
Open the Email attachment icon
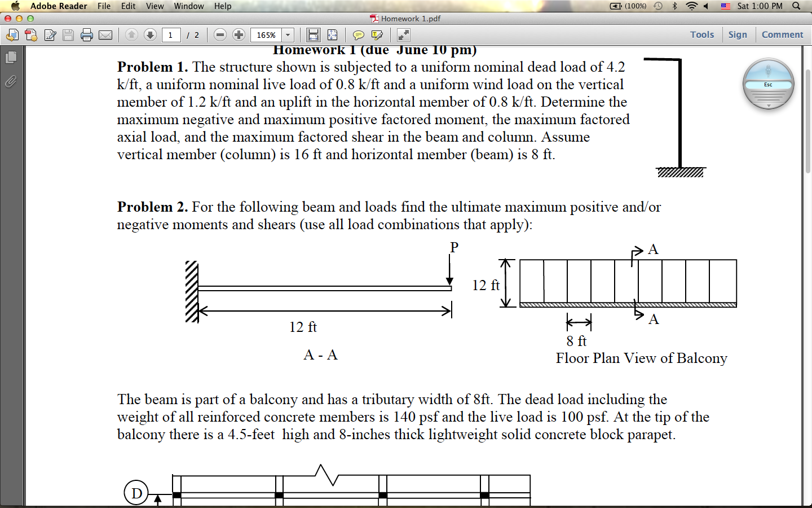[105, 34]
